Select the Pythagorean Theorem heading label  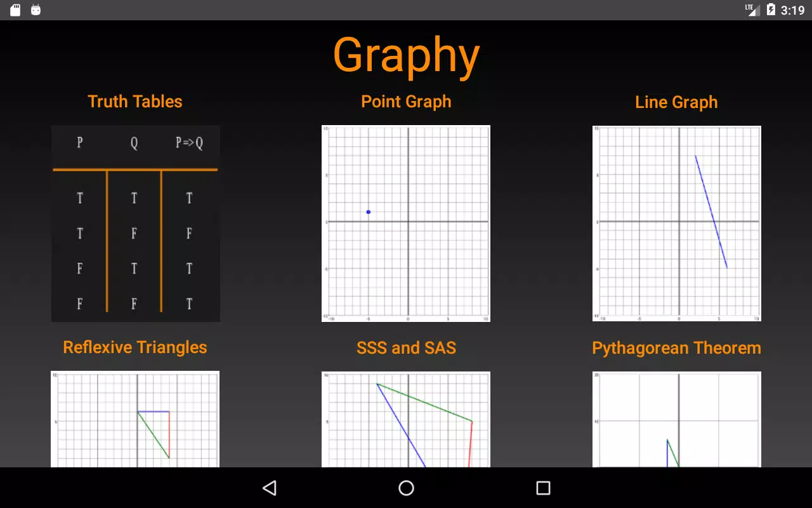click(x=676, y=347)
